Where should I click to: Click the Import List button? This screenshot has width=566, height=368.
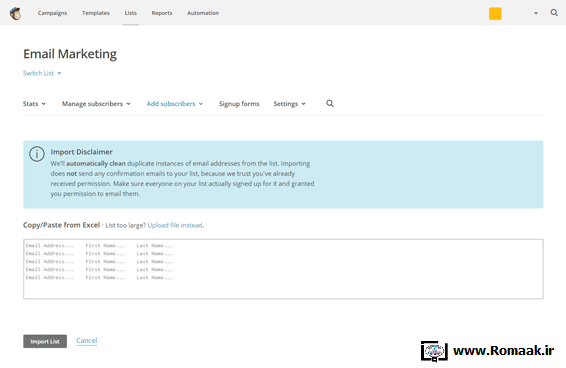click(x=45, y=341)
